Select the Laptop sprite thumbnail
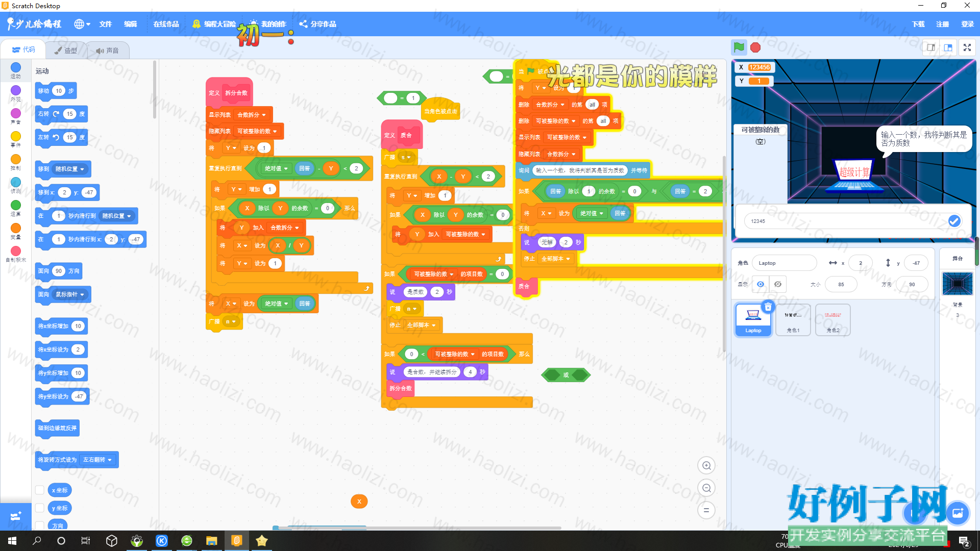Screen dimensions: 980x551 (x=753, y=319)
